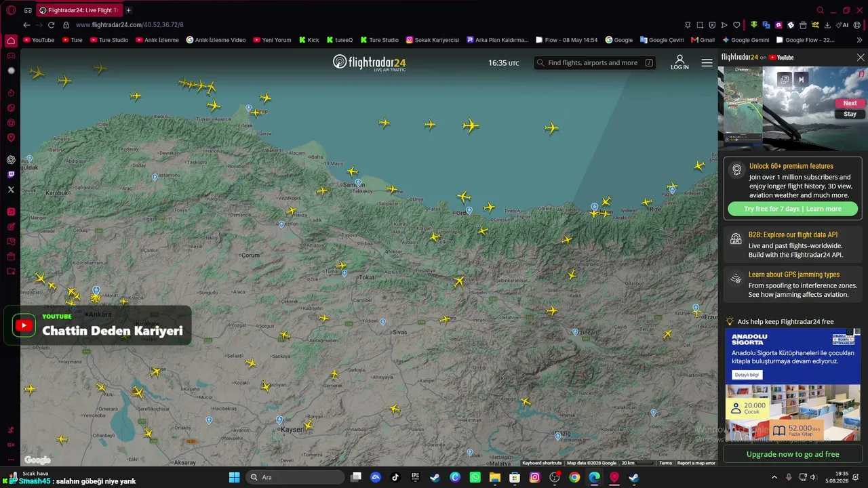
Task: Click the sidebar home icon
Action: click(x=11, y=41)
